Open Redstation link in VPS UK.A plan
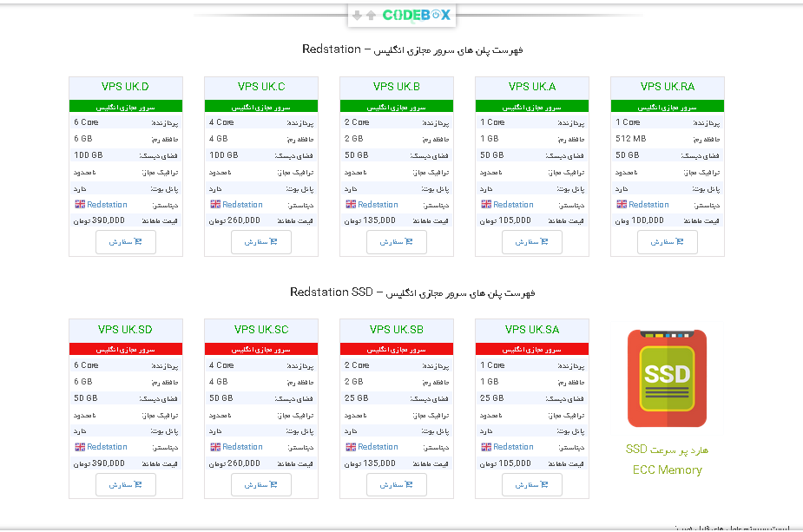Viewport: 803px width, 532px height. click(513, 204)
